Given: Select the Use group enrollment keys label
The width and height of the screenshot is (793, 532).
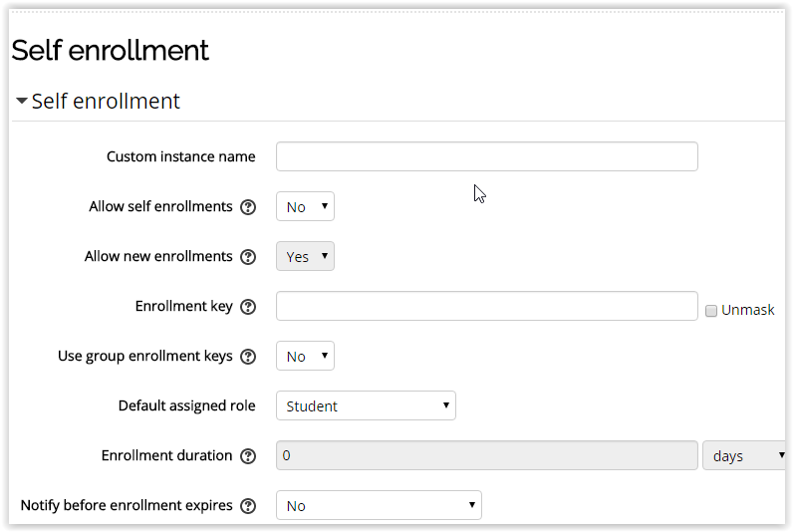Looking at the screenshot, I should tap(144, 356).
